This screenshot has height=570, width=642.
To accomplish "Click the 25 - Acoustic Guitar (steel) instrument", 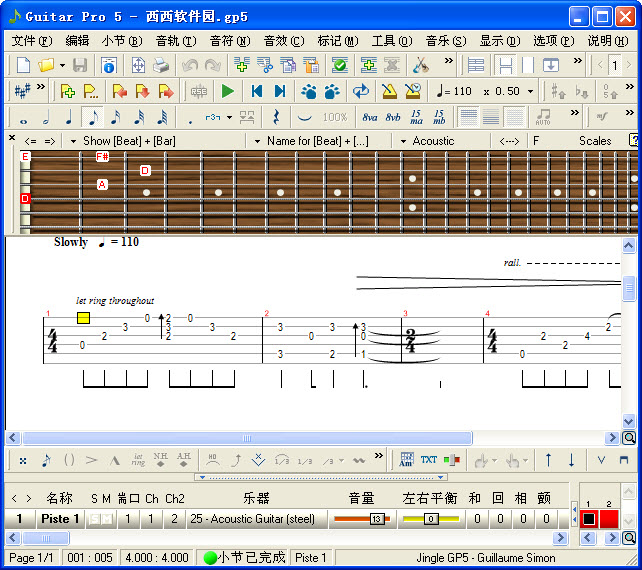I will (x=252, y=519).
